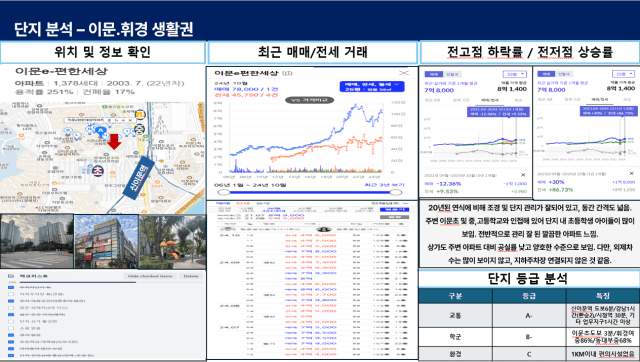The image size is (640, 362).
Task: Expand the 25평 dropdown in right price panel
Action: (623, 74)
